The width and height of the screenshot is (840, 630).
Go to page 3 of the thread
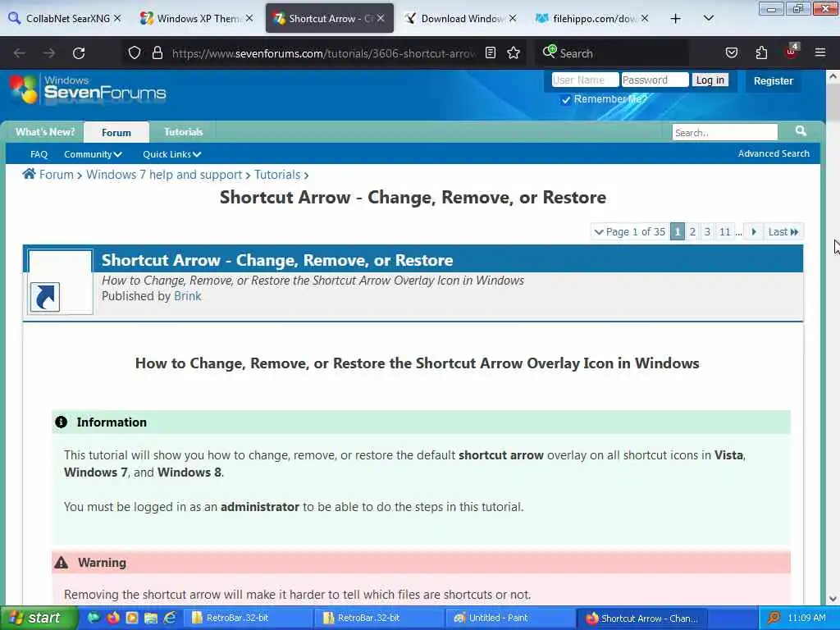click(707, 232)
